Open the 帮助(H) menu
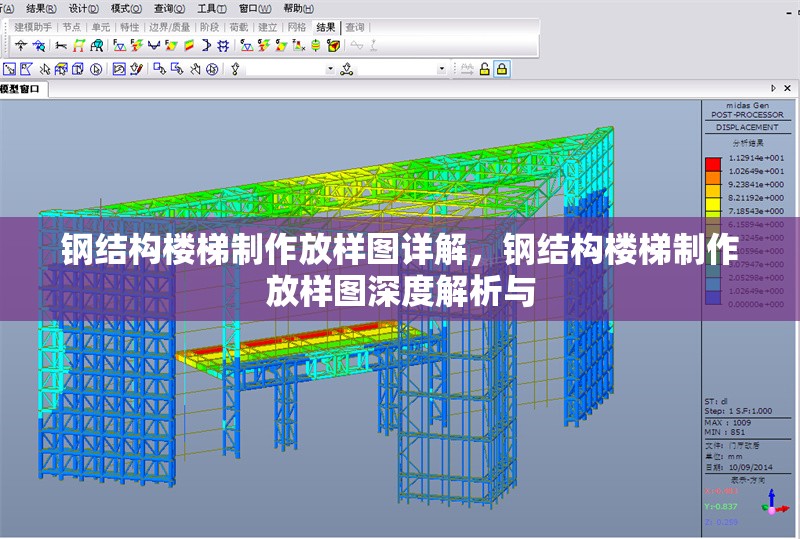Screen dimensions: 800x539 [x=298, y=9]
